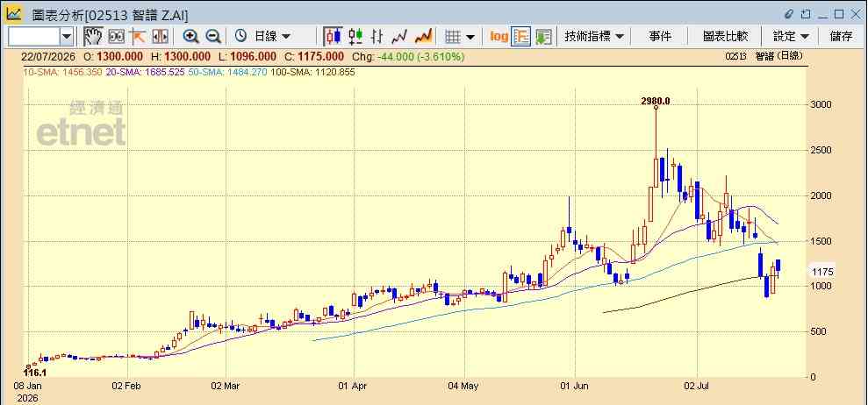Click the 2980.0 peak price label
This screenshot has width=868, height=405.
click(x=656, y=101)
